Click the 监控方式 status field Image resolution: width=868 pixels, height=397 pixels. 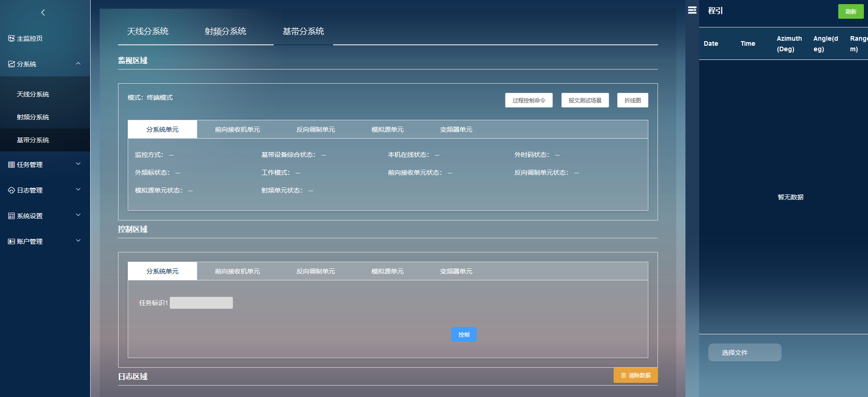tap(154, 155)
